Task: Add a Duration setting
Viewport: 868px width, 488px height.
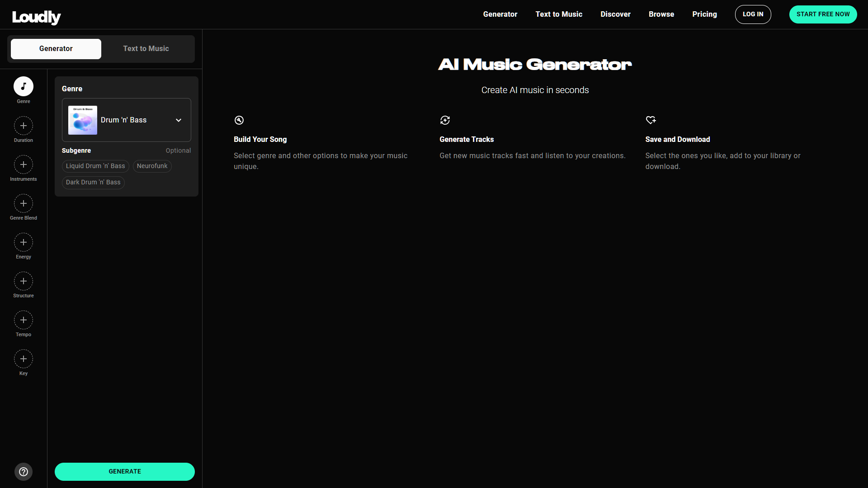Action: point(24,126)
